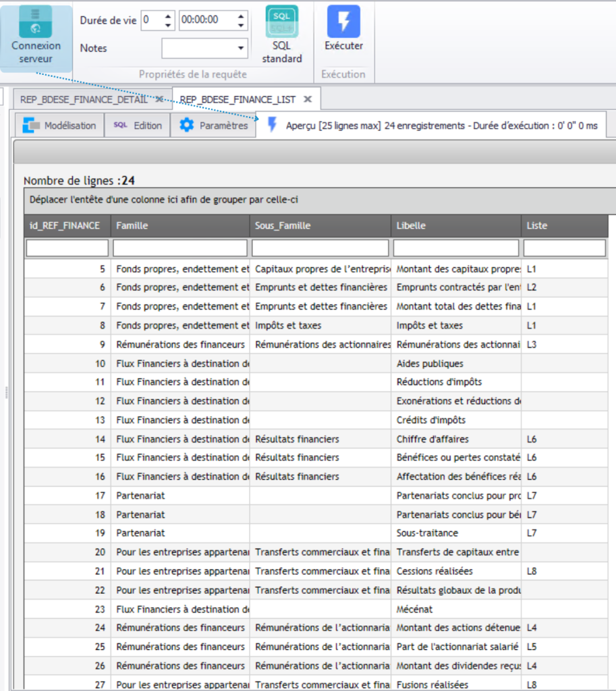Select the Liste cell 'L5'

click(565, 647)
